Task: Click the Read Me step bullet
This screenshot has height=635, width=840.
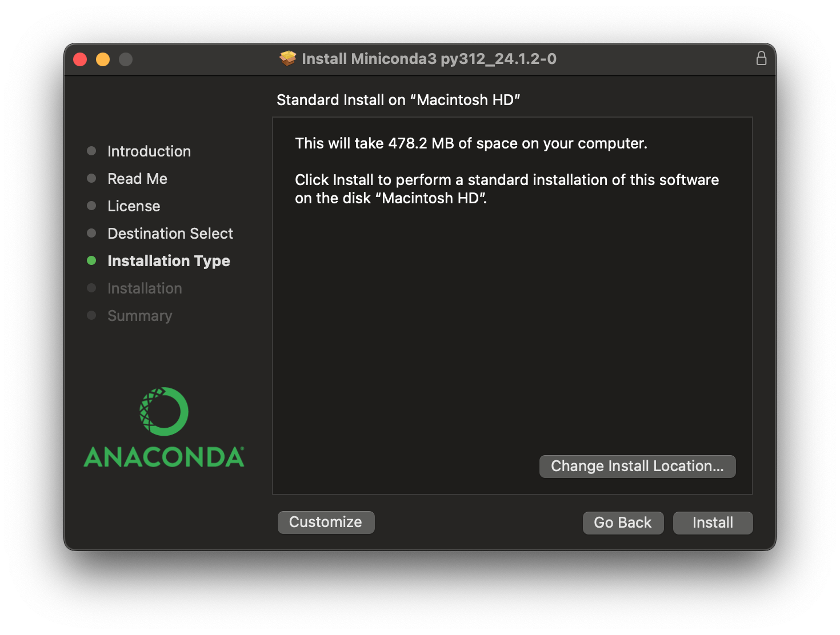Action: point(91,179)
